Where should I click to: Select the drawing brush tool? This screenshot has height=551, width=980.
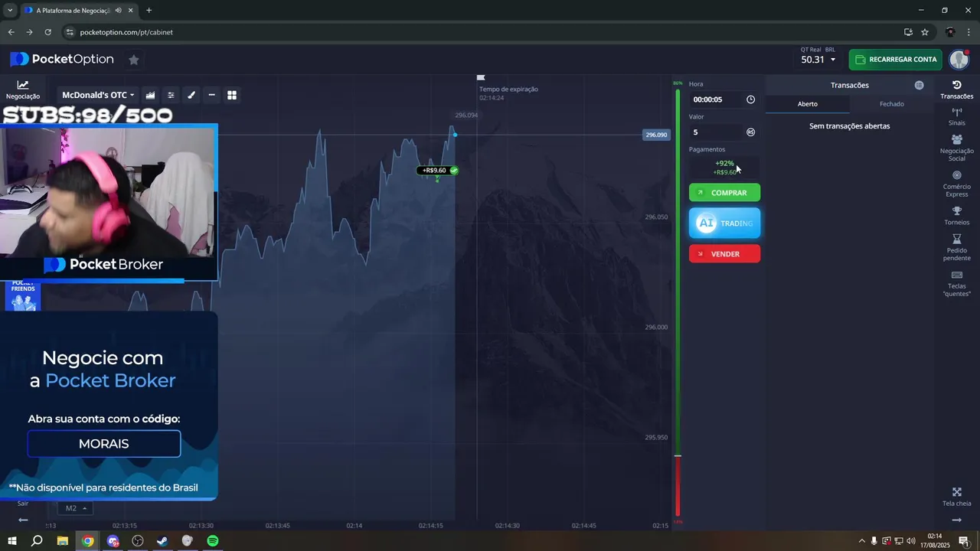191,95
